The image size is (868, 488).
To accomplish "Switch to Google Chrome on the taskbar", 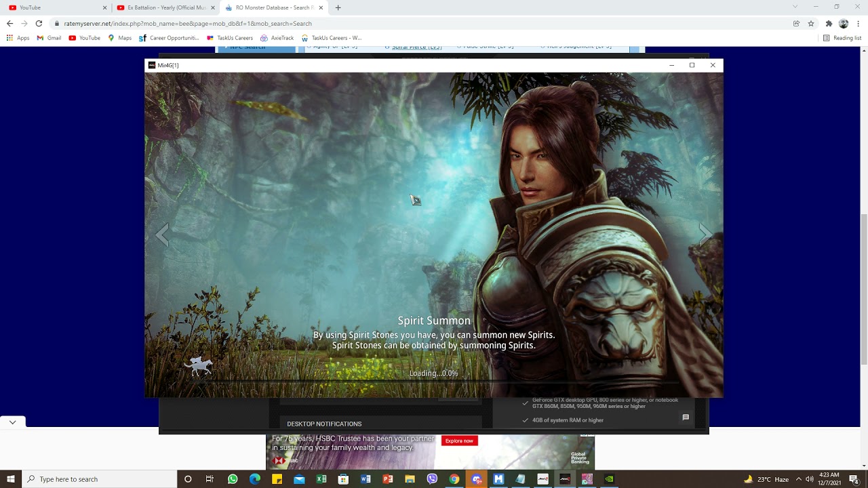I will [x=454, y=479].
